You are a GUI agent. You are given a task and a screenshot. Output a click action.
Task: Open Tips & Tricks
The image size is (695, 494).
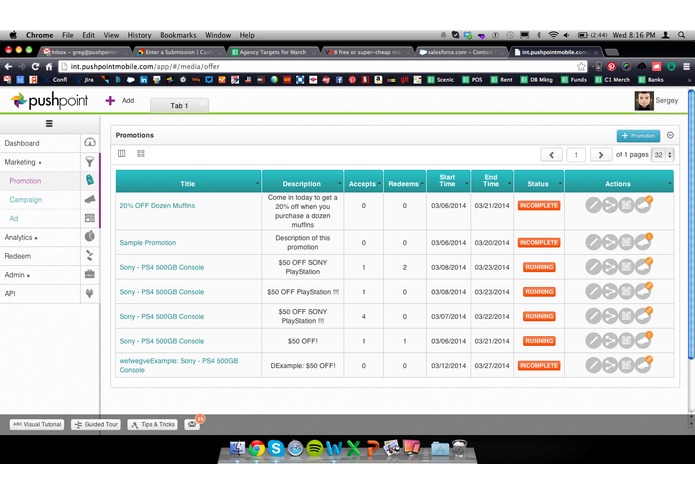click(x=153, y=424)
